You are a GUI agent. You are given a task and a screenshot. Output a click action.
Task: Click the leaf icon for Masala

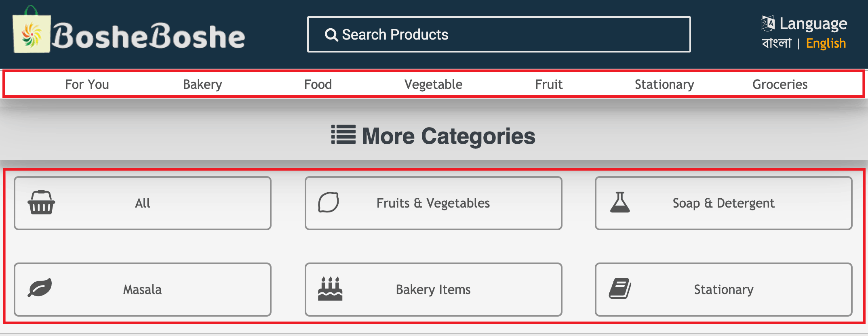click(40, 288)
